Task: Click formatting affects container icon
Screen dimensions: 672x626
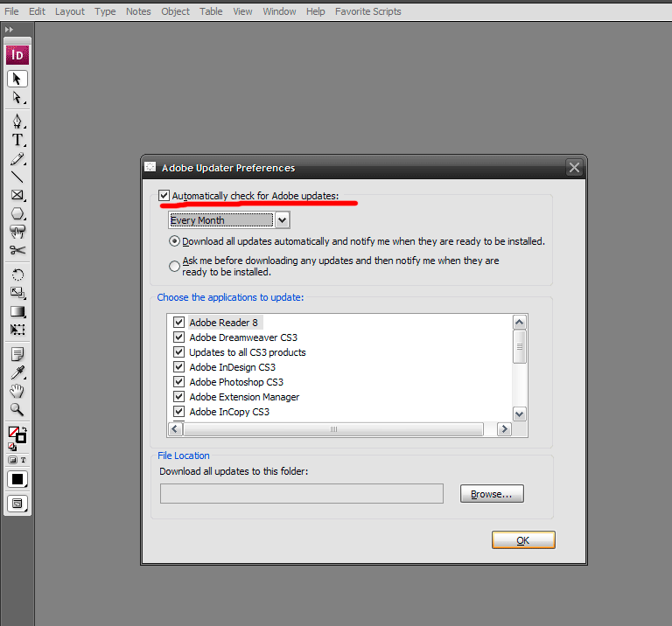Action: pos(12,460)
